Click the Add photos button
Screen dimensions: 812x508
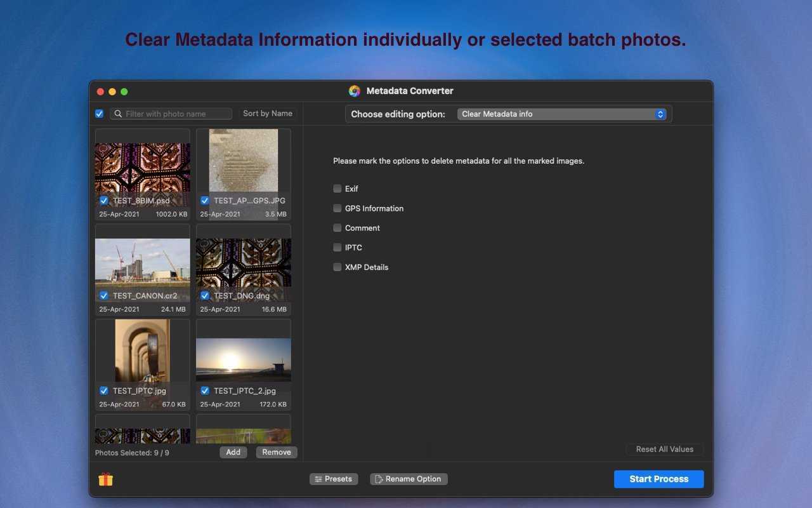[x=233, y=452]
